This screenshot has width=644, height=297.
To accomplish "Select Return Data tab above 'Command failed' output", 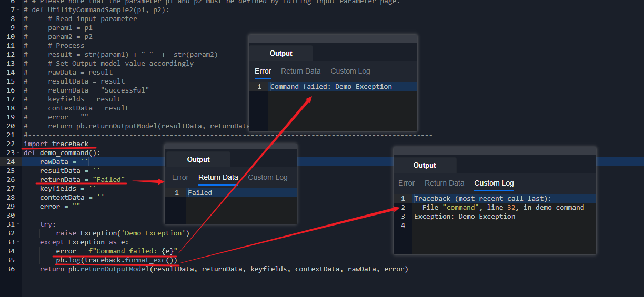I will pyautogui.click(x=300, y=71).
